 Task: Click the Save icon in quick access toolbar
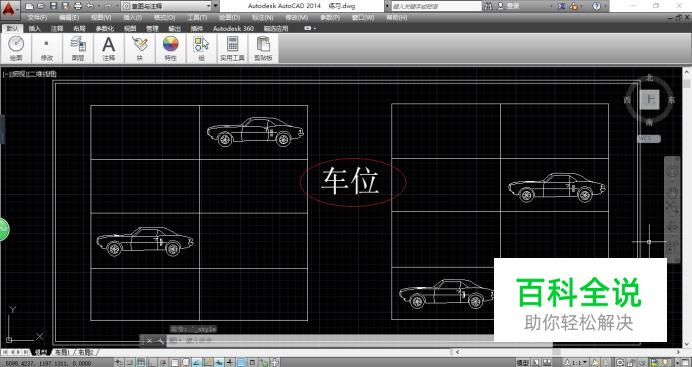tap(53, 6)
